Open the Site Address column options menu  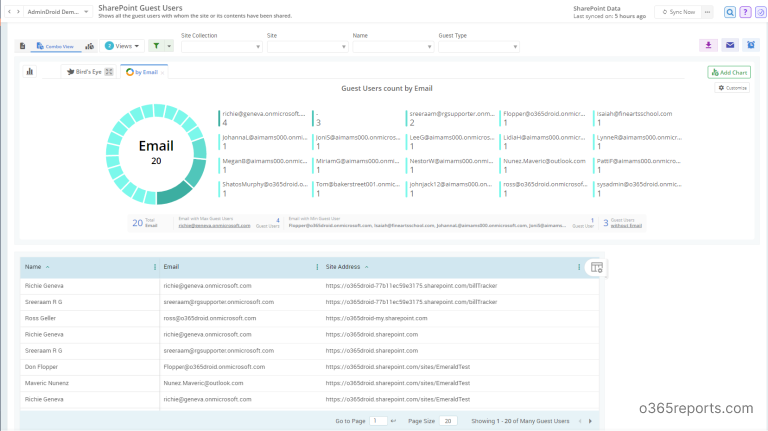coord(578,267)
